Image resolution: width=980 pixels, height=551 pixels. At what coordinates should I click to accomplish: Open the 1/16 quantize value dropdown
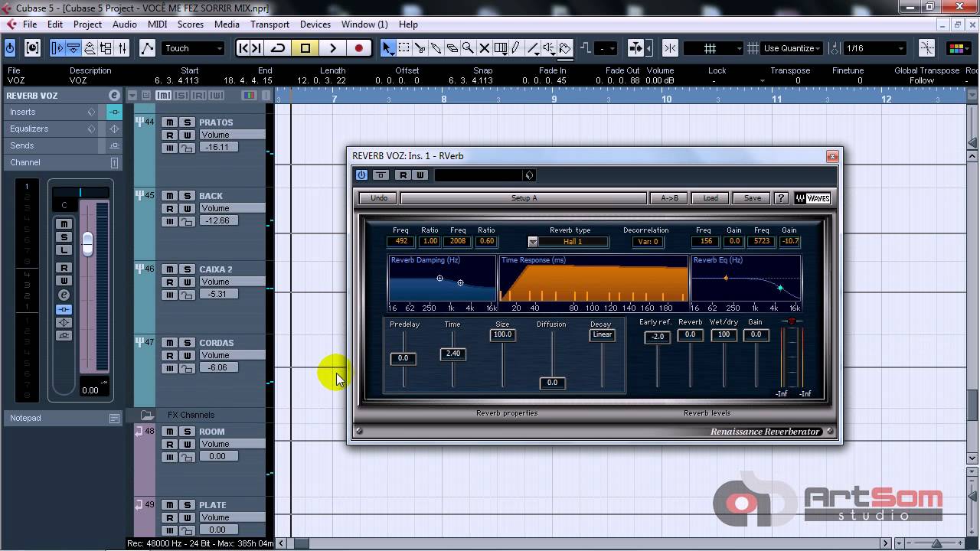tap(876, 48)
